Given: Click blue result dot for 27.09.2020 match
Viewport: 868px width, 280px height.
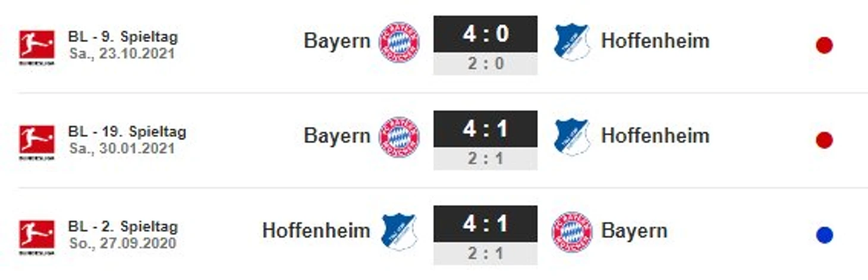Looking at the screenshot, I should click(824, 235).
